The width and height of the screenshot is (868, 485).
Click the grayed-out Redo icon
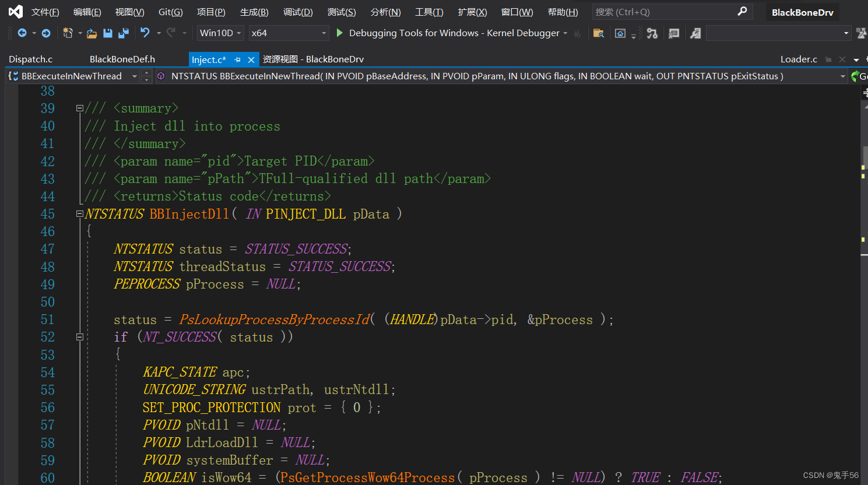171,33
